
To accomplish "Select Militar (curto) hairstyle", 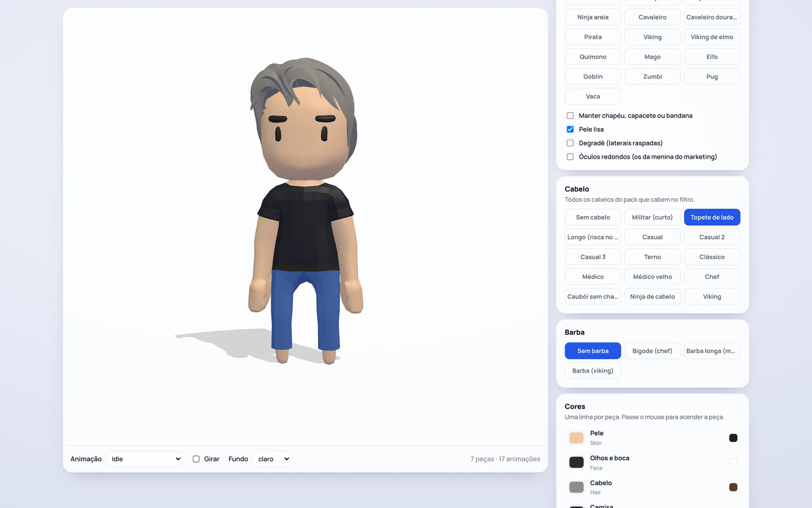I will tap(652, 217).
